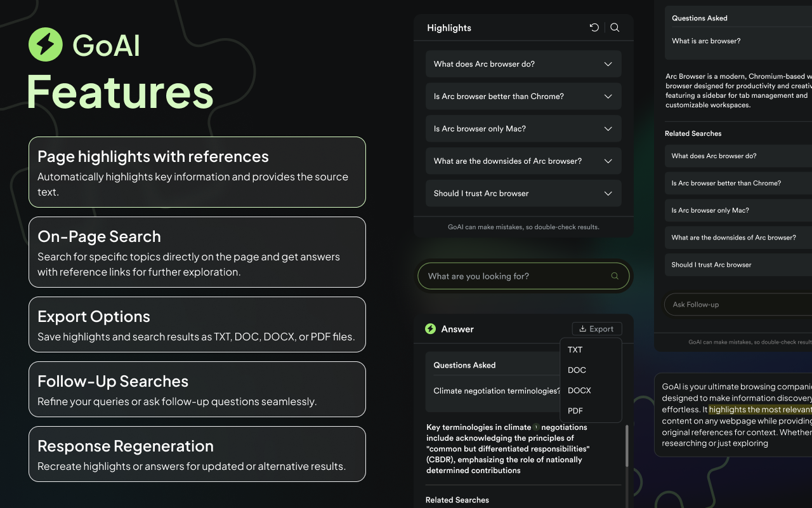The height and width of the screenshot is (508, 812).
Task: Select the Response Regeneration feature card
Action: (197, 454)
